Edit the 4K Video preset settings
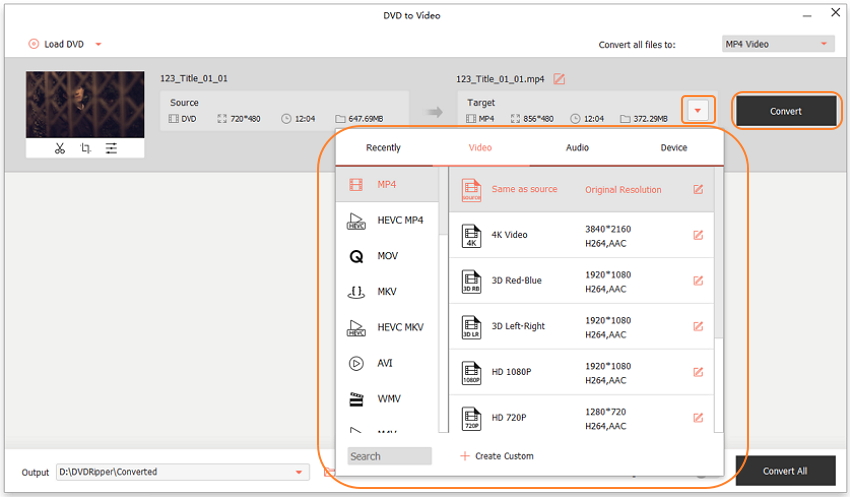Screen dimensions: 850x497 coord(698,235)
